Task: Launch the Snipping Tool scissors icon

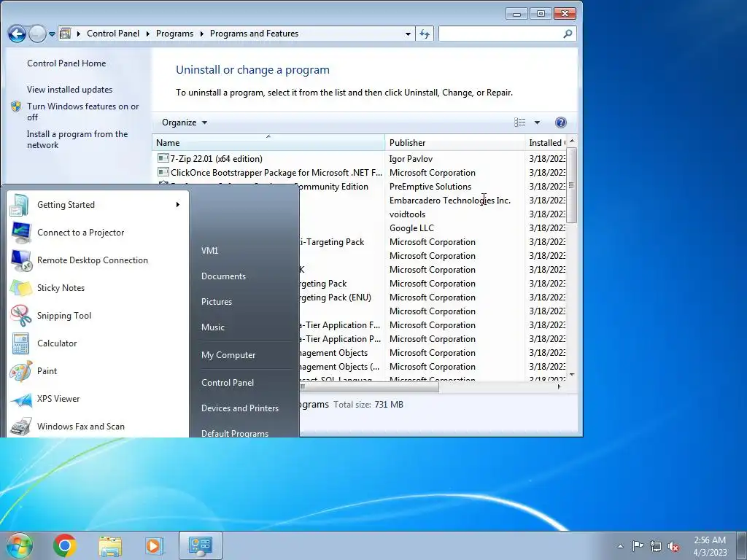Action: pos(20,315)
